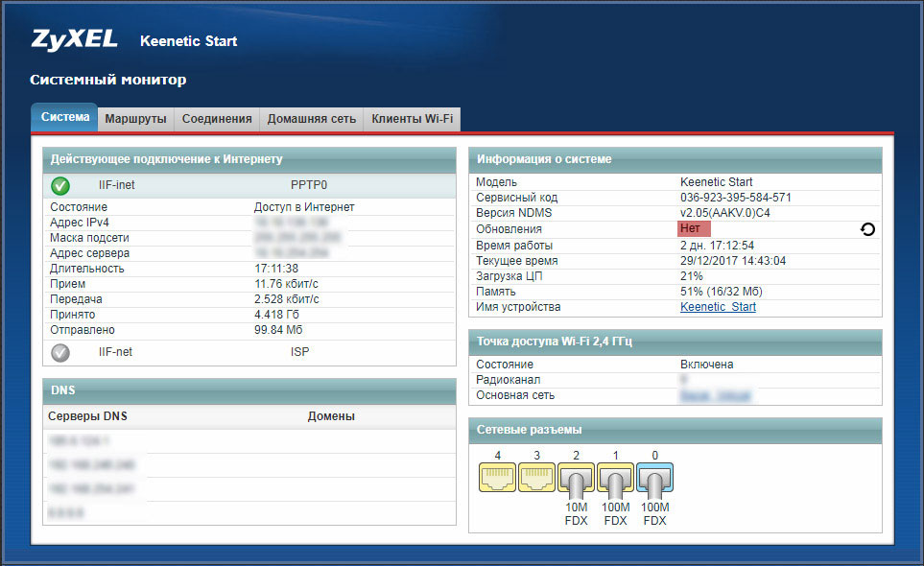Click the green check icon beside IIF-inet

(x=60, y=185)
